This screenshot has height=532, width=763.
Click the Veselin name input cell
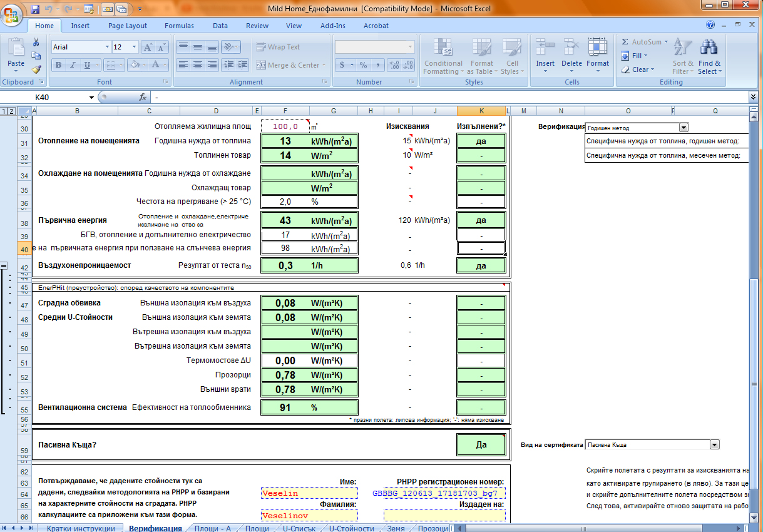(x=309, y=493)
